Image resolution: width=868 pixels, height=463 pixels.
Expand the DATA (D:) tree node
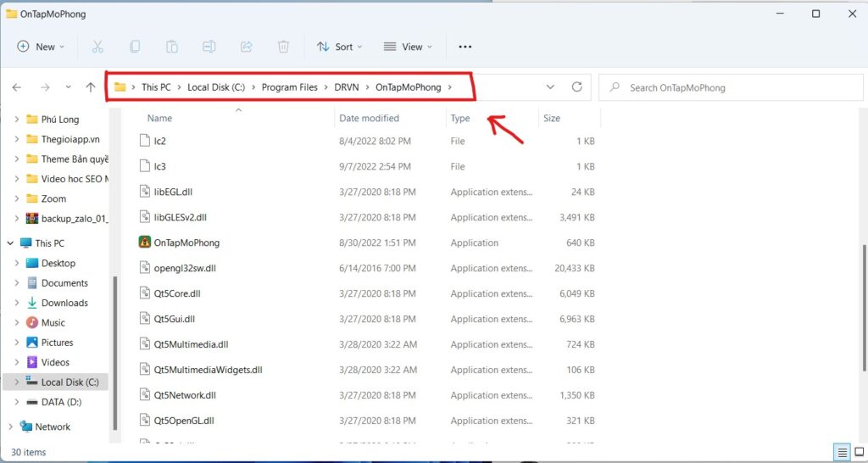17,402
